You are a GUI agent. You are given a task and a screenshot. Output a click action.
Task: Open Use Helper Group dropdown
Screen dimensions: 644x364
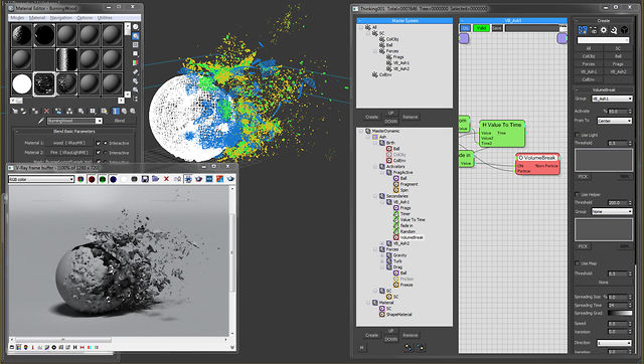click(612, 211)
